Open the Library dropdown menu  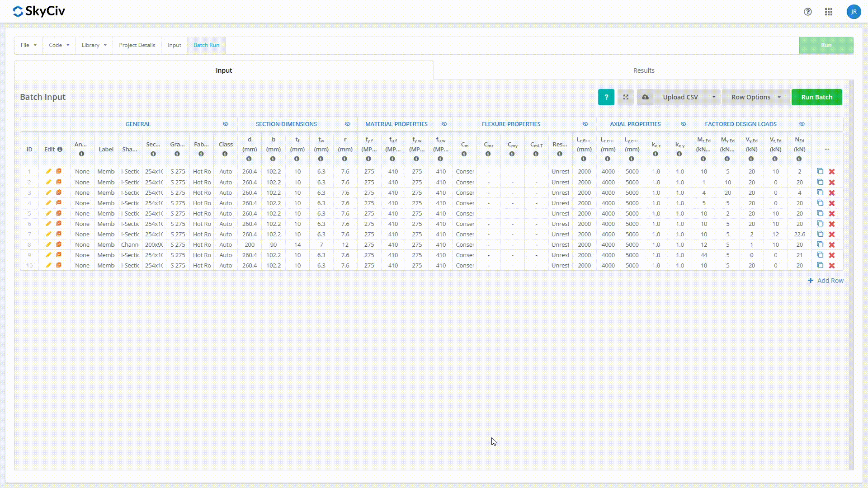pos(94,45)
